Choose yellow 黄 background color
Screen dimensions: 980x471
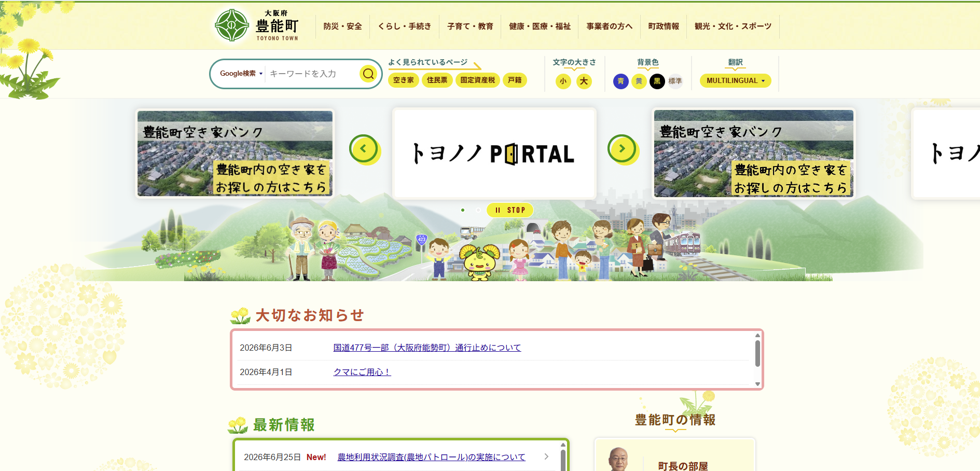pos(639,81)
